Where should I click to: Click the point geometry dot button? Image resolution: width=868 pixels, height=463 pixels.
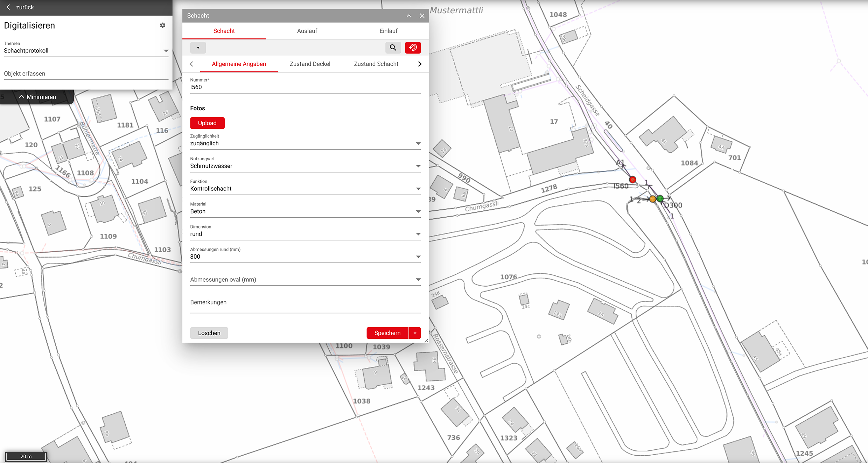198,48
